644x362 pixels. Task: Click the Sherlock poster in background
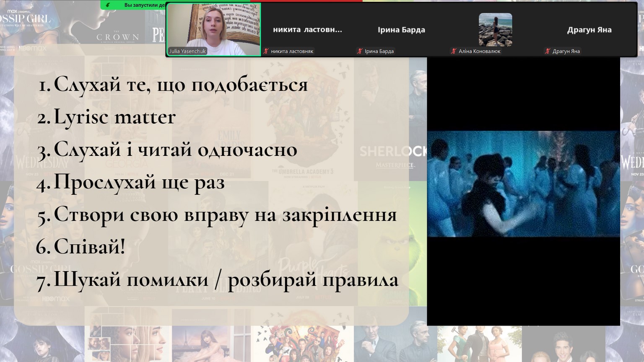pos(392,155)
